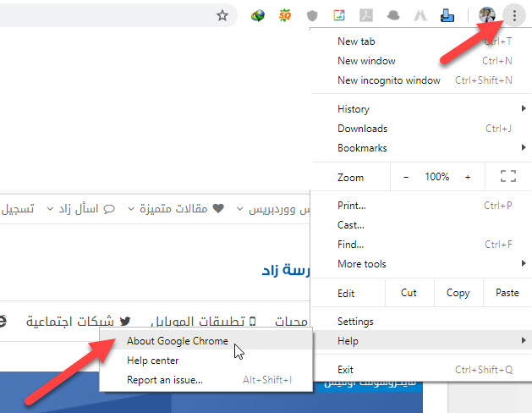Click the blue زاد heading link
Image resolution: width=532 pixels, height=413 pixels.
click(x=286, y=271)
